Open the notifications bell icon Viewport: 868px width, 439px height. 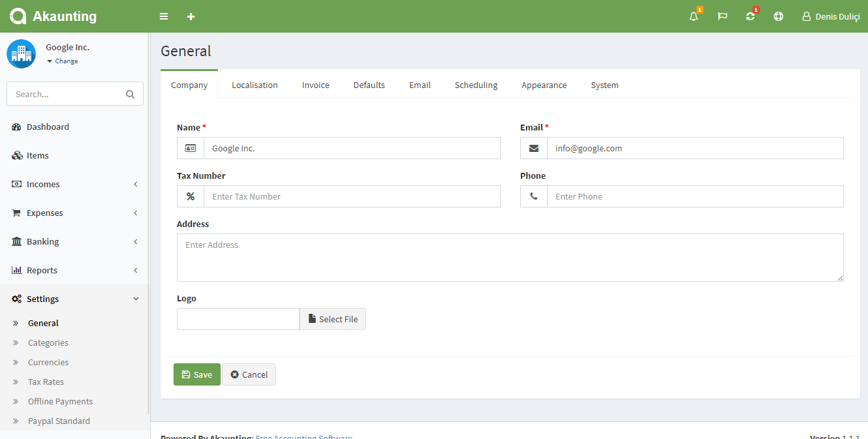tap(694, 16)
